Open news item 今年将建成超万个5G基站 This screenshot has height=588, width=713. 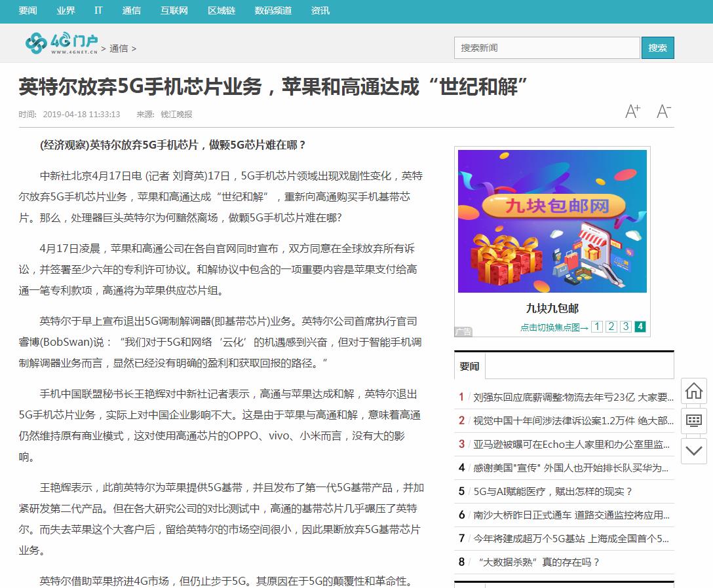(571, 539)
